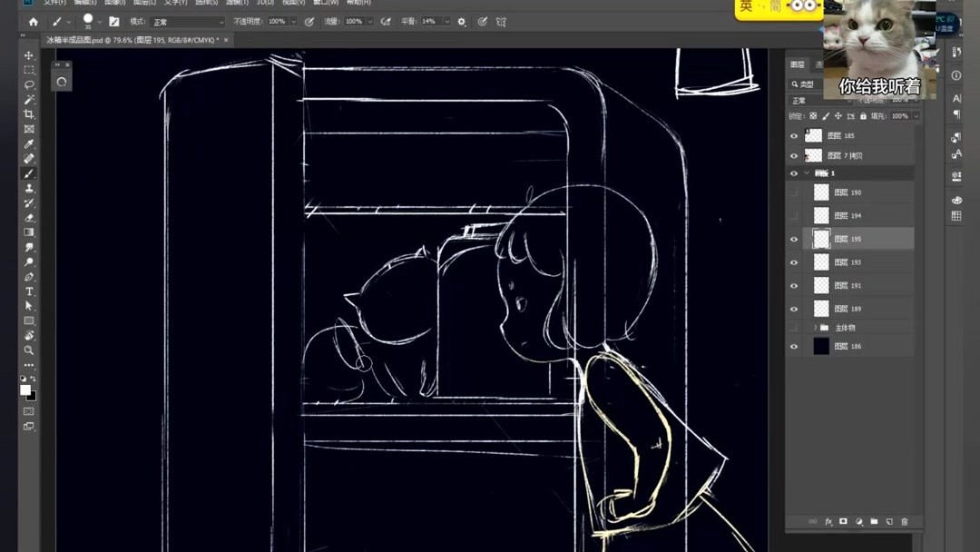Select the Crop tool

tap(29, 114)
